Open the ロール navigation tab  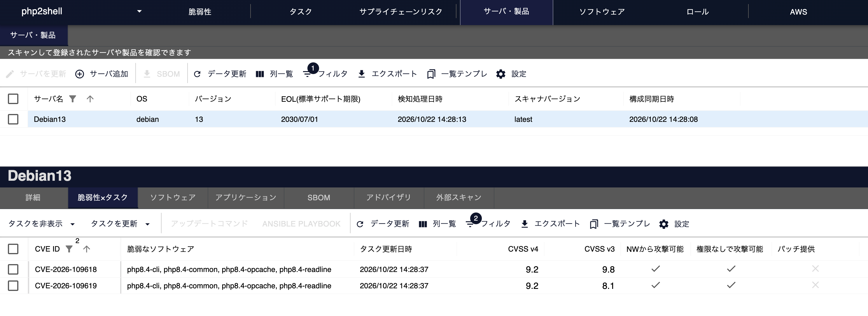pyautogui.click(x=697, y=12)
